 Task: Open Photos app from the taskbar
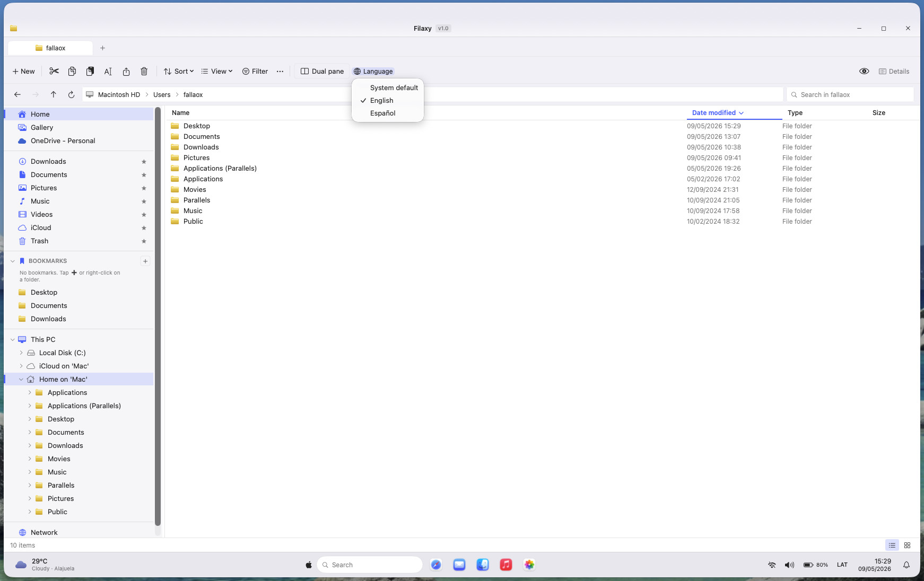(529, 565)
